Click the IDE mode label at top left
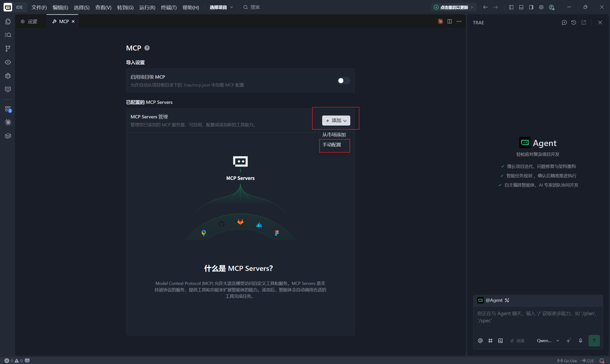The image size is (610, 364). [x=19, y=7]
